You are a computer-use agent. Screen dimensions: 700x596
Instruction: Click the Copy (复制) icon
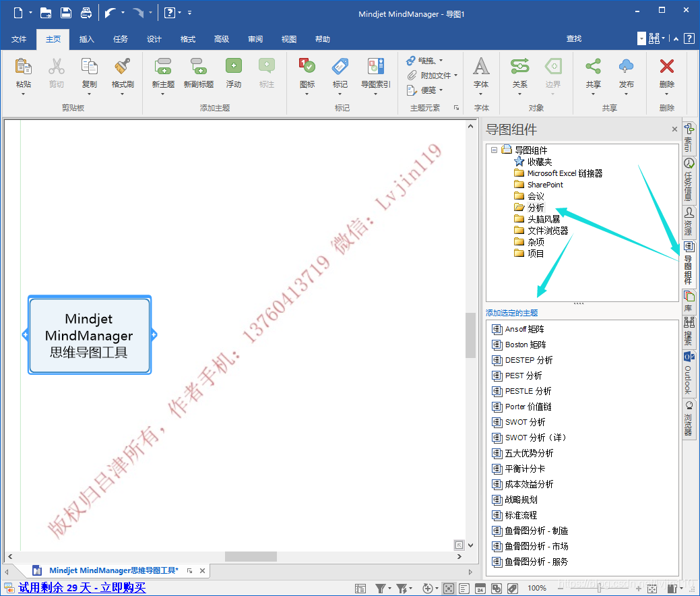pos(90,67)
